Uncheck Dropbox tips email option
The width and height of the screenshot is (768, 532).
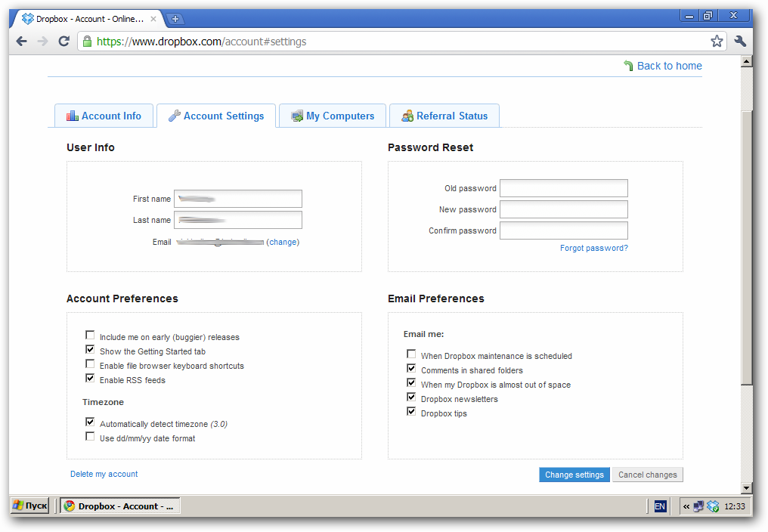pos(411,411)
